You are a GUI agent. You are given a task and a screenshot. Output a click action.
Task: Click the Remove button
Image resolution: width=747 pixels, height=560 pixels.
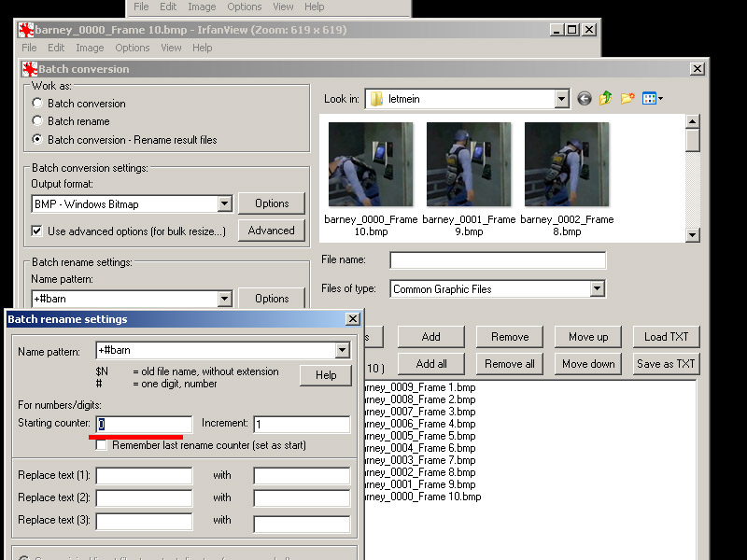click(510, 337)
